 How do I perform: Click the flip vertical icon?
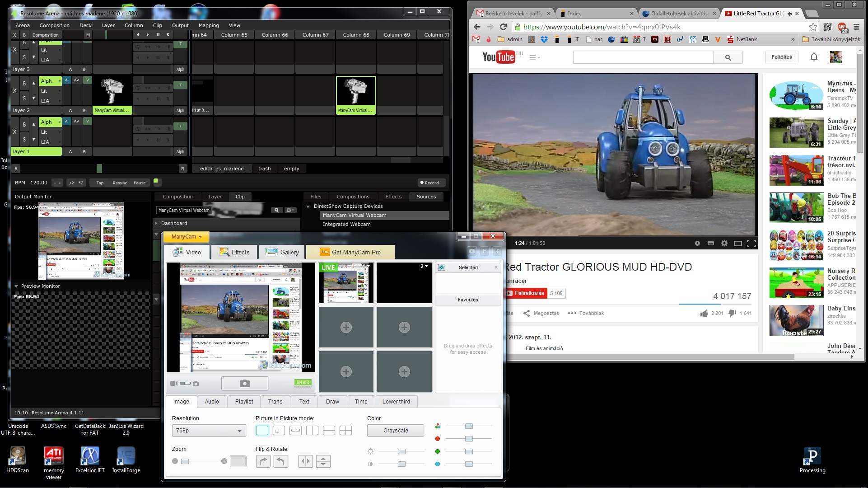323,461
